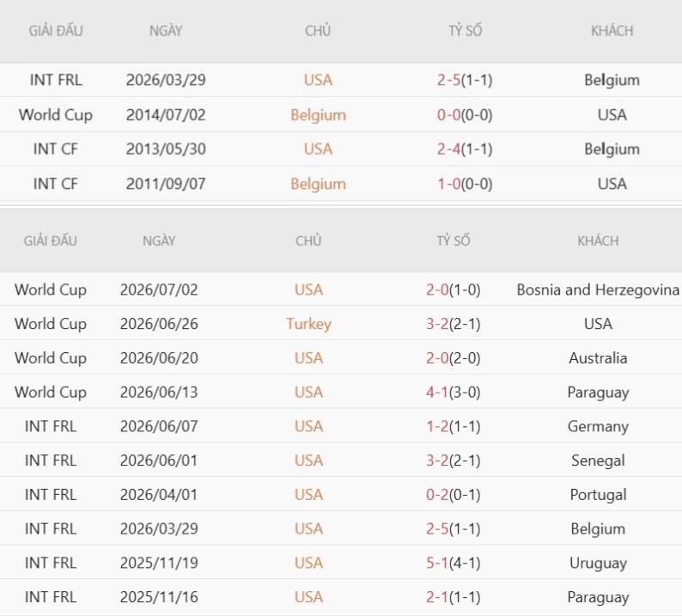Click date 2025/11/19
The image size is (682, 616).
(x=159, y=563)
